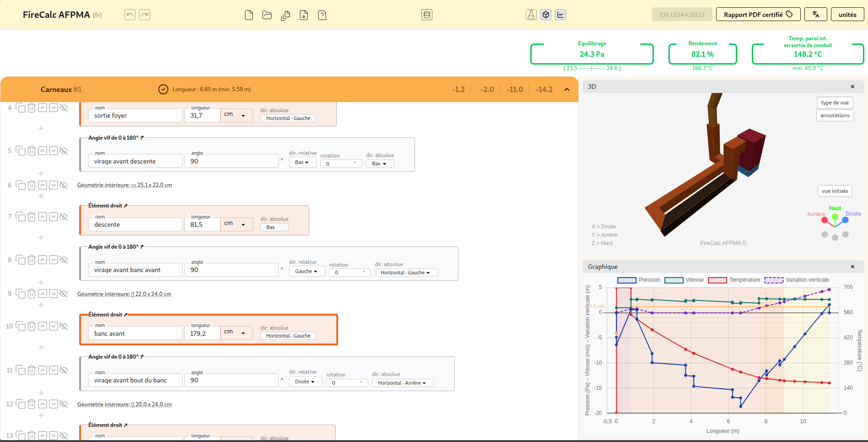Image resolution: width=868 pixels, height=442 pixels.
Task: Open Horizontal · Arrière dropdown in row 11
Action: [403, 383]
